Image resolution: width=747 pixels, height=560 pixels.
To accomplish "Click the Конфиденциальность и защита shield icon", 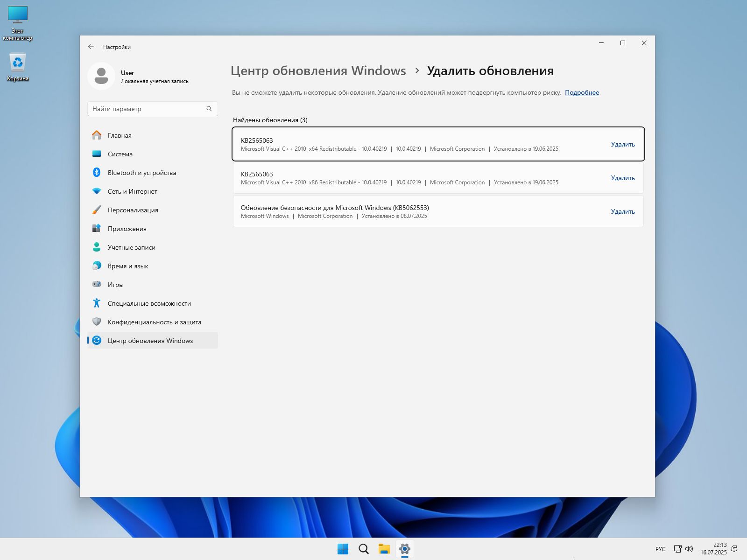I will (x=97, y=322).
